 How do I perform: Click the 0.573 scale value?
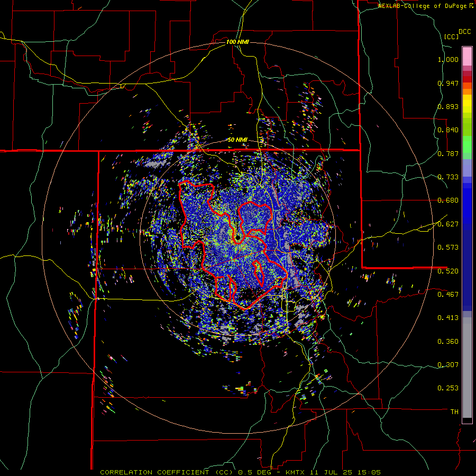(x=448, y=248)
